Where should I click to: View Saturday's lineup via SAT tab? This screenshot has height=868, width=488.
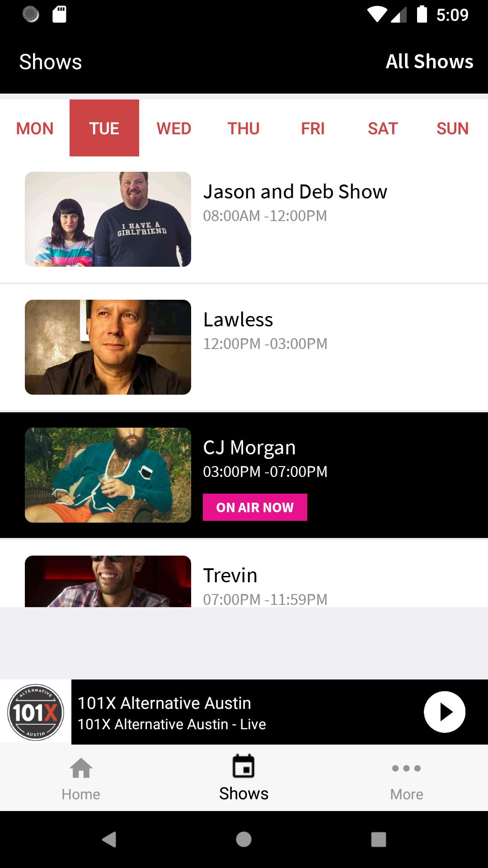pos(383,128)
